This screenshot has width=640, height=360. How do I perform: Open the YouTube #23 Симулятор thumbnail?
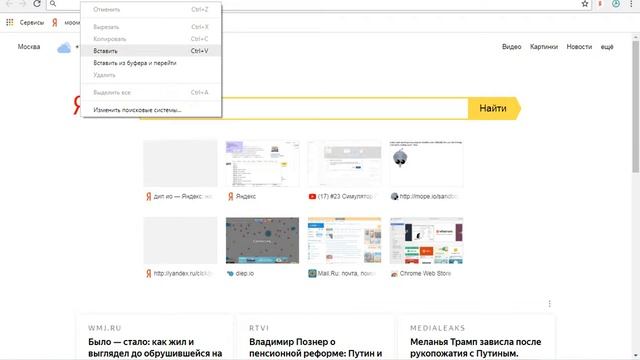tap(344, 163)
